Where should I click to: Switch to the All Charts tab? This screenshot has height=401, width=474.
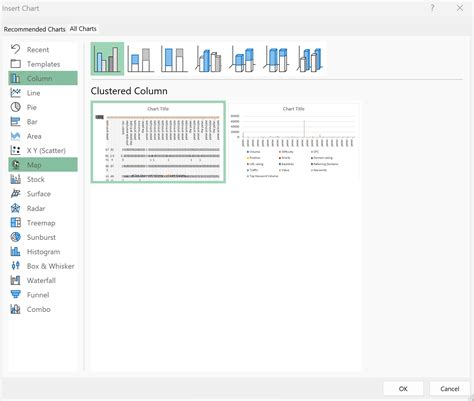click(x=83, y=29)
